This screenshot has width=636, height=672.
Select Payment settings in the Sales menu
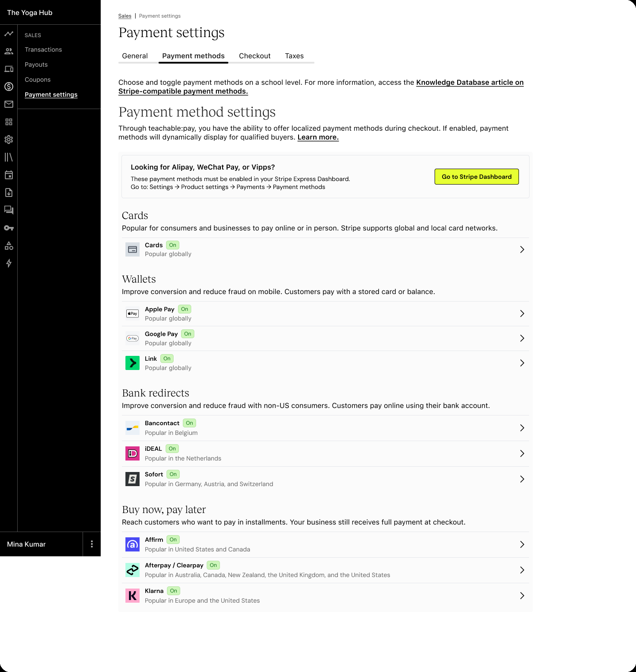pyautogui.click(x=51, y=94)
